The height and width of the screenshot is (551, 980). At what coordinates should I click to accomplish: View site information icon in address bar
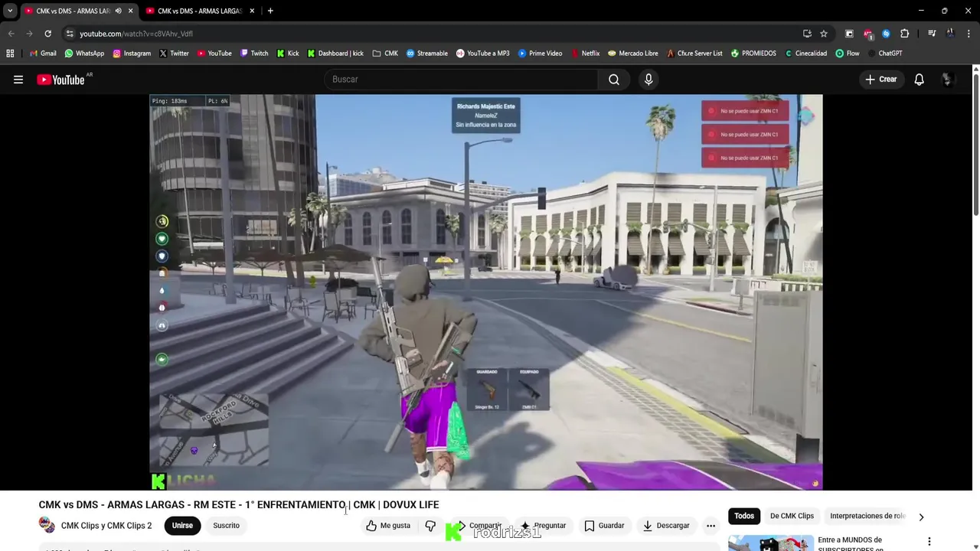(70, 34)
